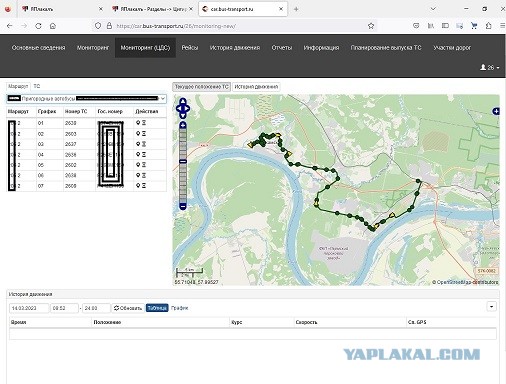506x384 pixels.
Task: Click the history date input field
Action: pos(29,308)
